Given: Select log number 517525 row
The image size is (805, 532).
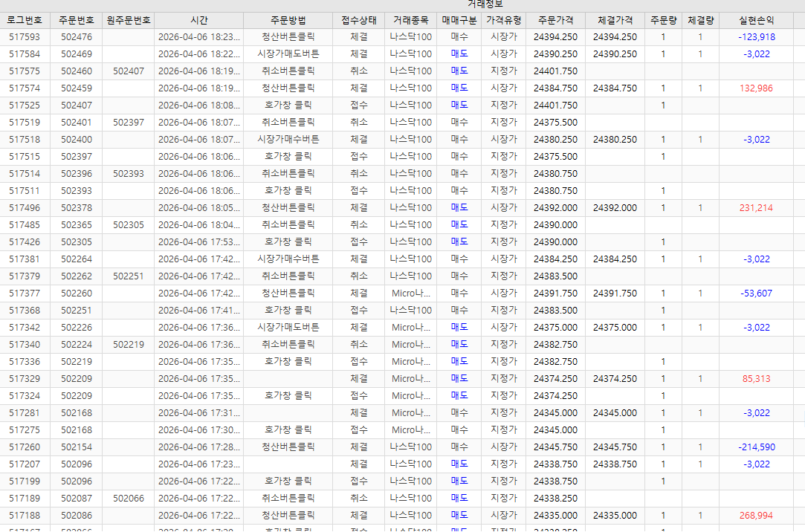Looking at the screenshot, I should pos(403,106).
